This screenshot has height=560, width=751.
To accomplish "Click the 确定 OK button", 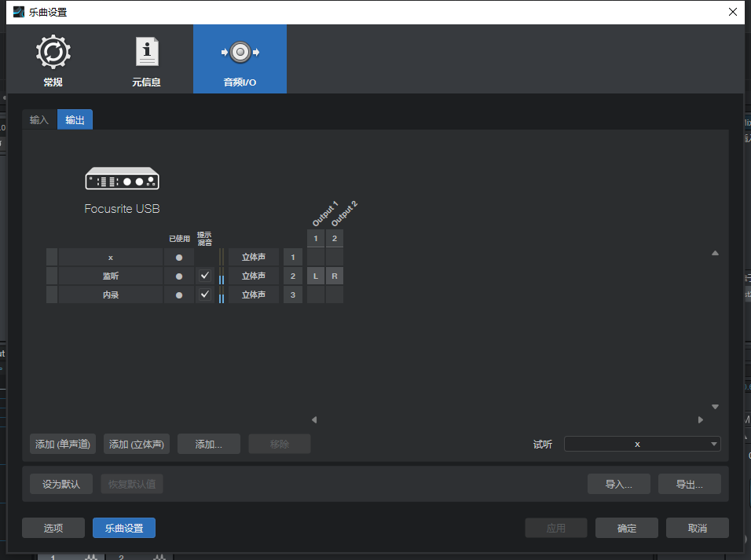I will pos(626,528).
